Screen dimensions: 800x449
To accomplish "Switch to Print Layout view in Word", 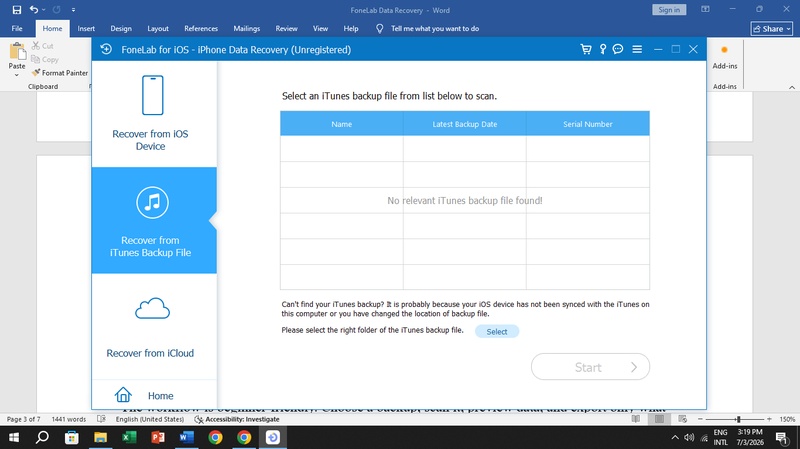I will (x=659, y=419).
